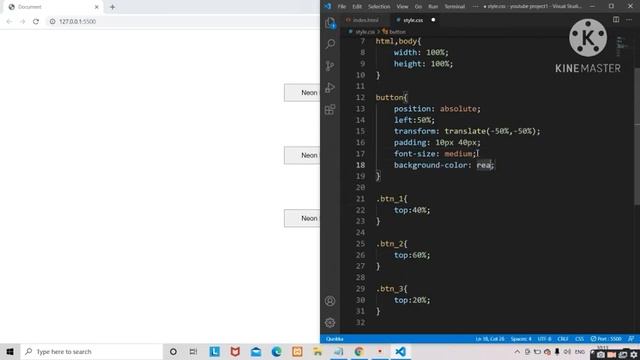Image resolution: width=640 pixels, height=360 pixels.
Task: Open Microsoft Edge from the taskbar
Action: (x=276, y=351)
